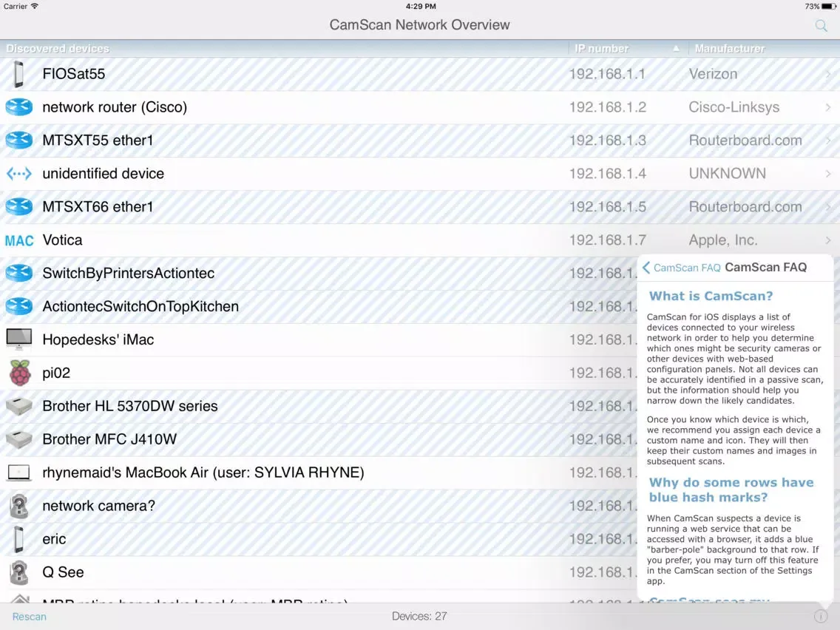Tap the iMac icon beside Hopedesks' iMac
This screenshot has width=840, height=630.
point(18,339)
